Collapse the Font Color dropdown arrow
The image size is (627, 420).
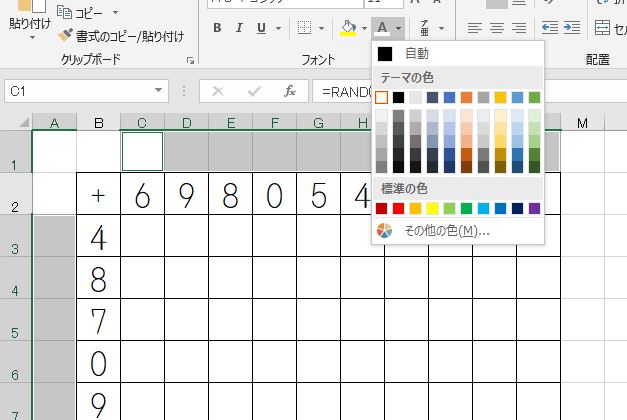click(x=399, y=28)
